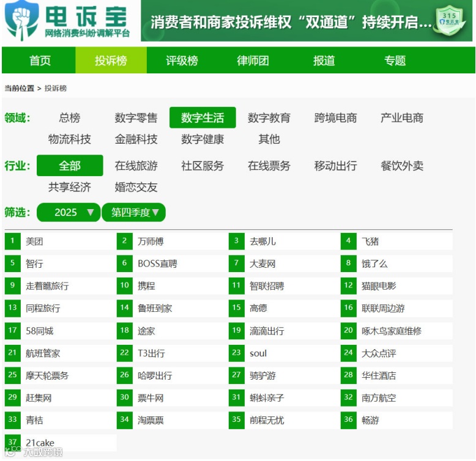Switch to the 律师团 tab
This screenshot has height=461, width=476.
click(x=253, y=61)
